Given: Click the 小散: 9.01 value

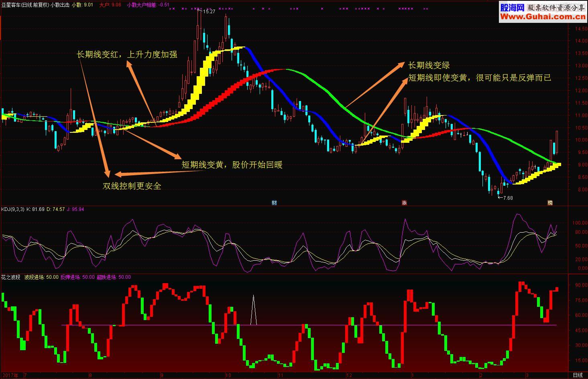Looking at the screenshot, I should (x=82, y=5).
